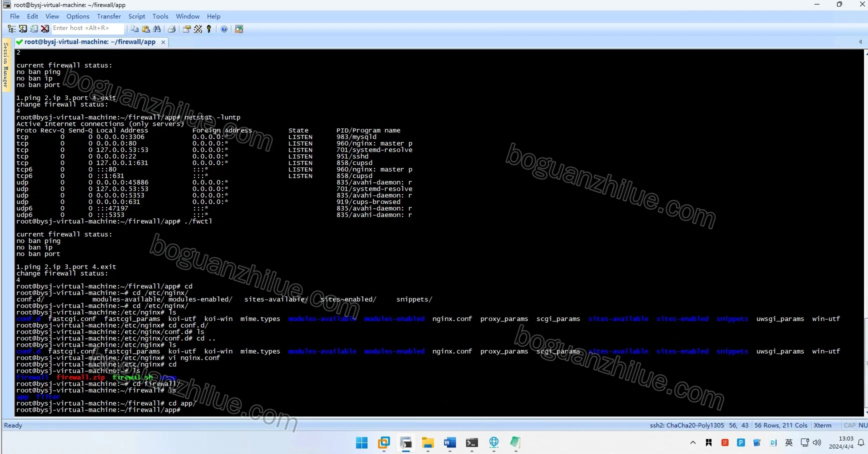Open the terminal app from taskbar
The height and width of the screenshot is (454, 868).
(471, 442)
